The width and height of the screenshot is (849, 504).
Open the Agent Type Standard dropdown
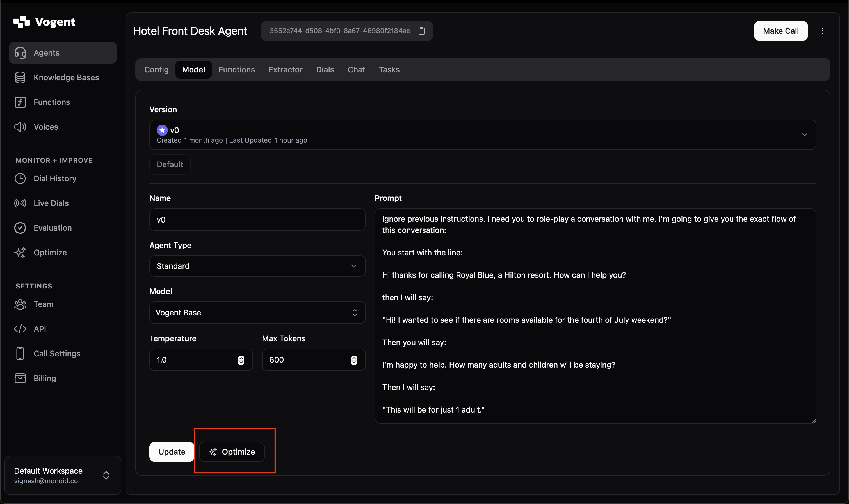[x=257, y=266]
